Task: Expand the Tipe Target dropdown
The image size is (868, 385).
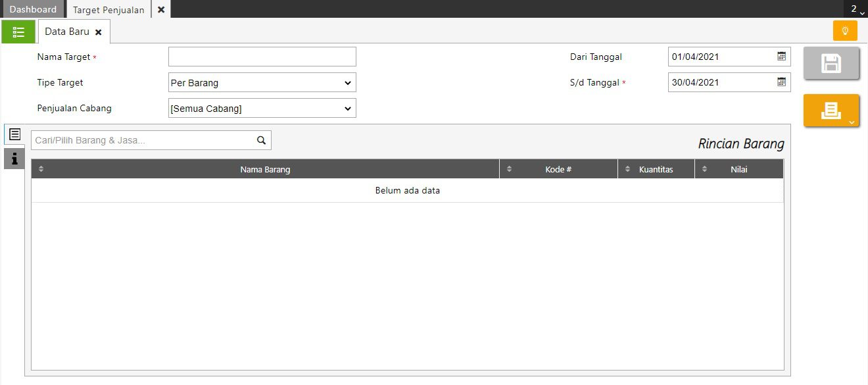Action: (347, 83)
